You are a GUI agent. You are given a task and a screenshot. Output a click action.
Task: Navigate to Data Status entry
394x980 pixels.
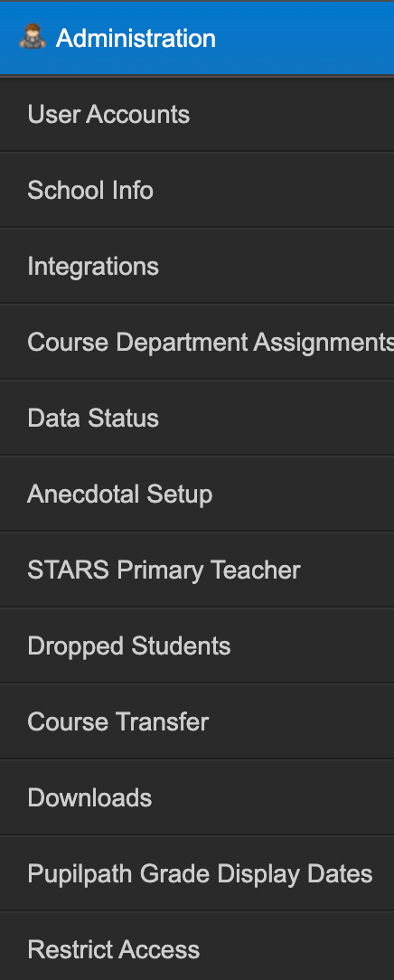click(197, 418)
